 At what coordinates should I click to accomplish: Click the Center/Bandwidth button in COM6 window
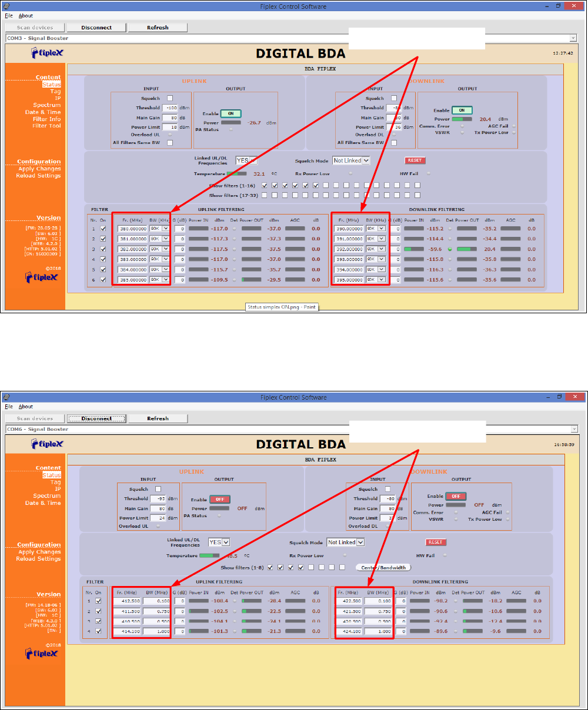pyautogui.click(x=383, y=568)
